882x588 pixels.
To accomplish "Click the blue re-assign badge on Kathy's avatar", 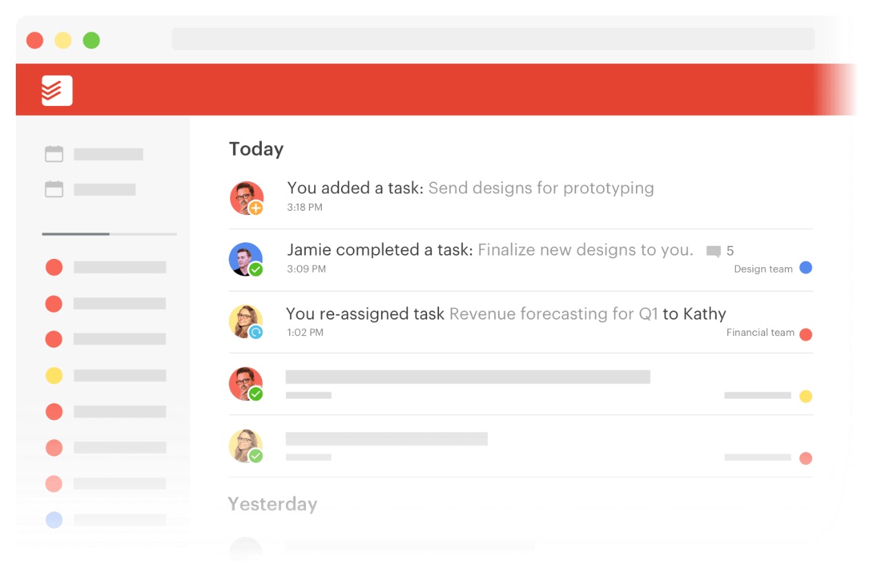I will [x=256, y=333].
